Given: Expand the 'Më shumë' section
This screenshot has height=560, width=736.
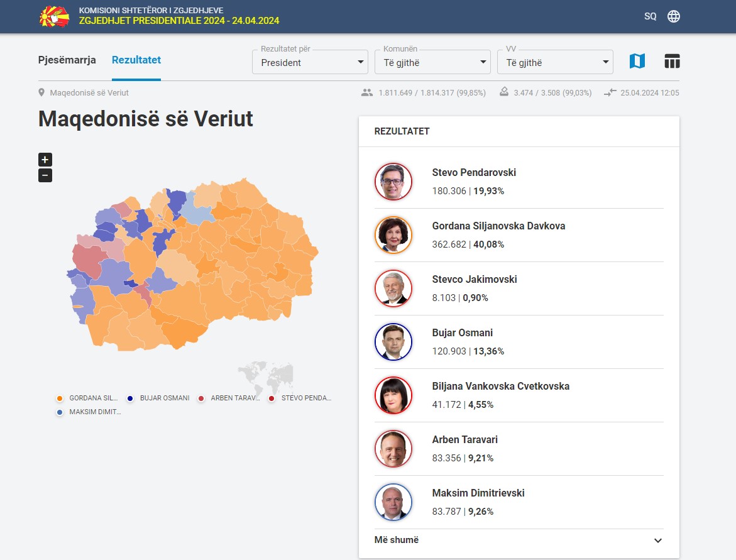Looking at the screenshot, I should point(519,540).
